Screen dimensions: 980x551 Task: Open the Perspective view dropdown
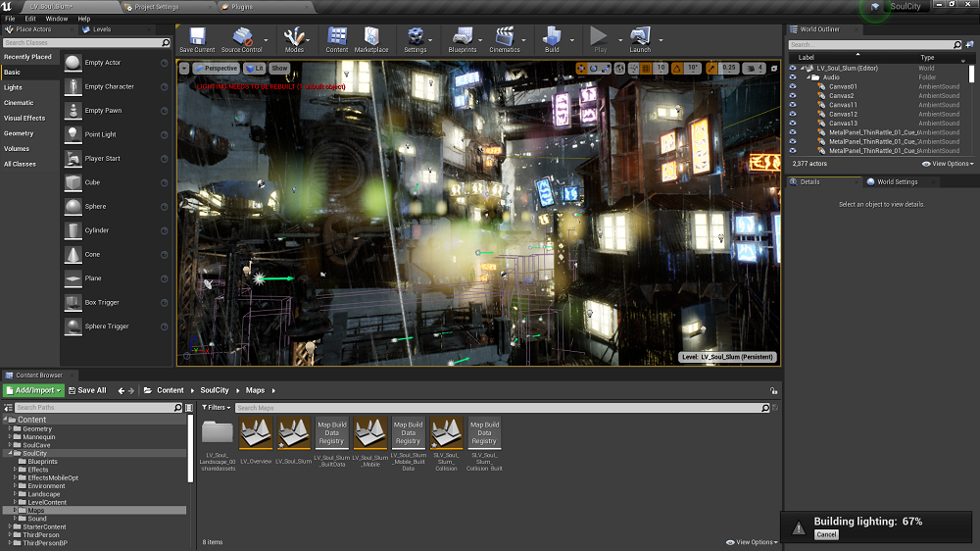coord(217,69)
